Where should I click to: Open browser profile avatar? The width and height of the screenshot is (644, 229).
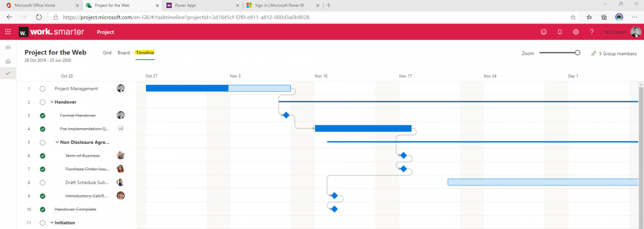pyautogui.click(x=619, y=17)
